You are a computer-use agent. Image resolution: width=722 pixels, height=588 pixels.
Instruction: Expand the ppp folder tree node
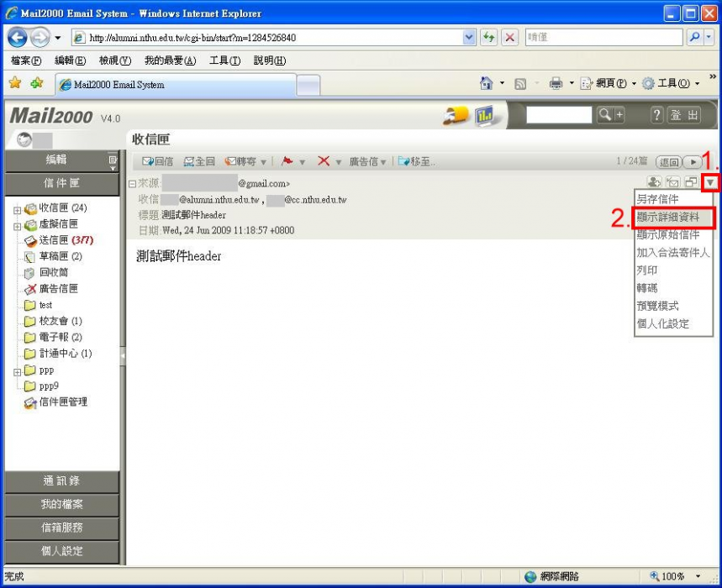pos(17,371)
